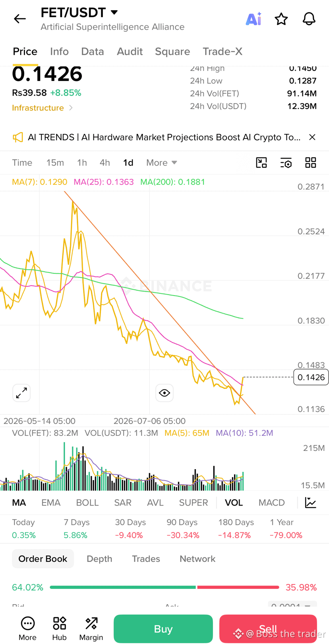Open the indicator chart settings icon

(x=311, y=503)
